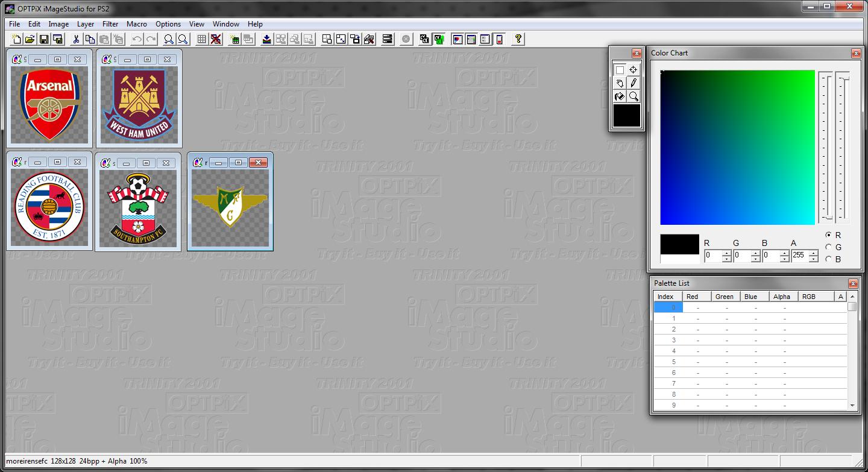Screen dimensions: 868x472
Task: Select the hand pan tool
Action: [620, 83]
